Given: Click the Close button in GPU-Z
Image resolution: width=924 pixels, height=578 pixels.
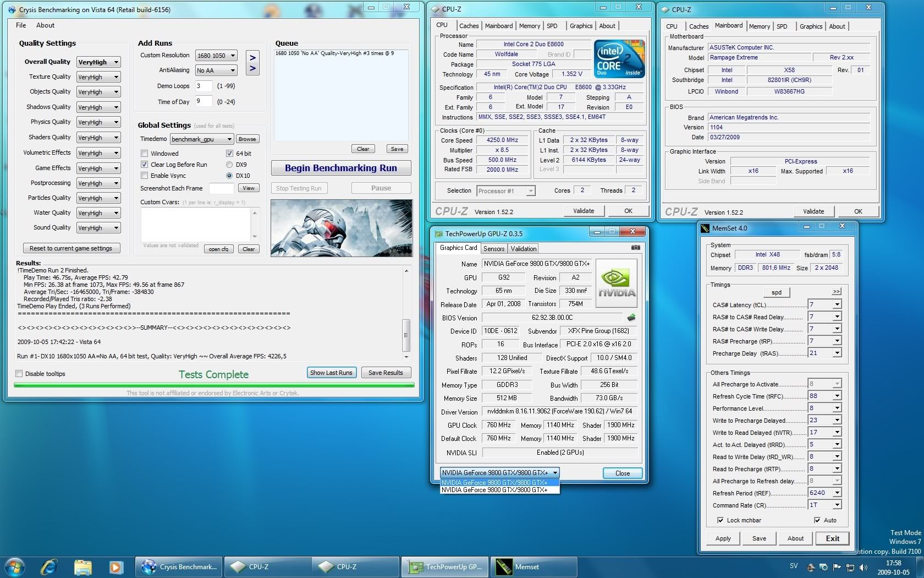Looking at the screenshot, I should [623, 473].
